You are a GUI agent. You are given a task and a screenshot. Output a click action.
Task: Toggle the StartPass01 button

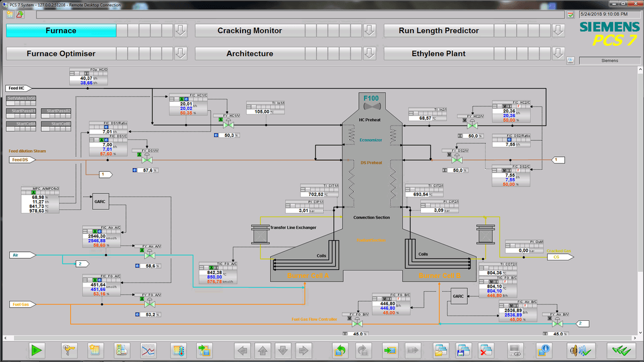pyautogui.click(x=21, y=111)
